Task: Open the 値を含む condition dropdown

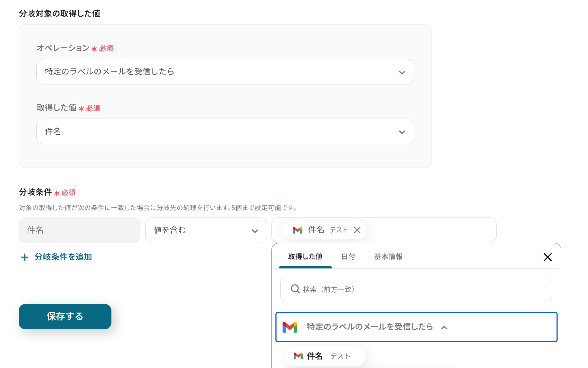Action: 206,230
